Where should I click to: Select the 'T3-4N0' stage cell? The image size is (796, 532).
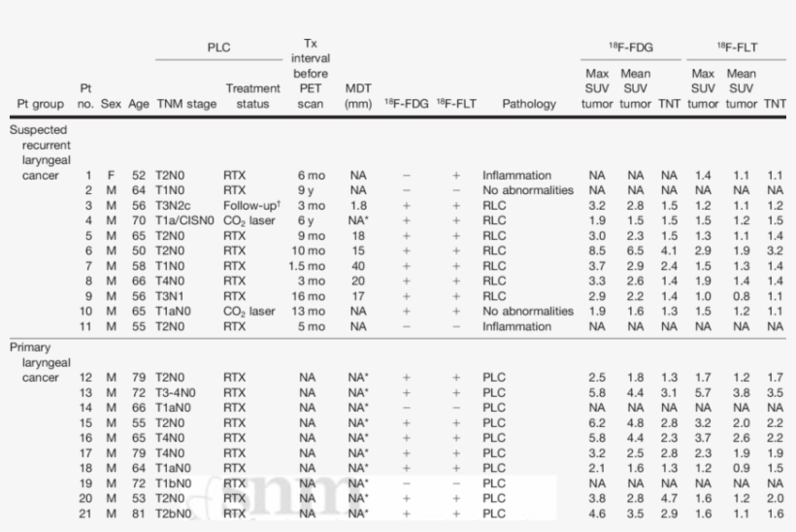point(176,393)
